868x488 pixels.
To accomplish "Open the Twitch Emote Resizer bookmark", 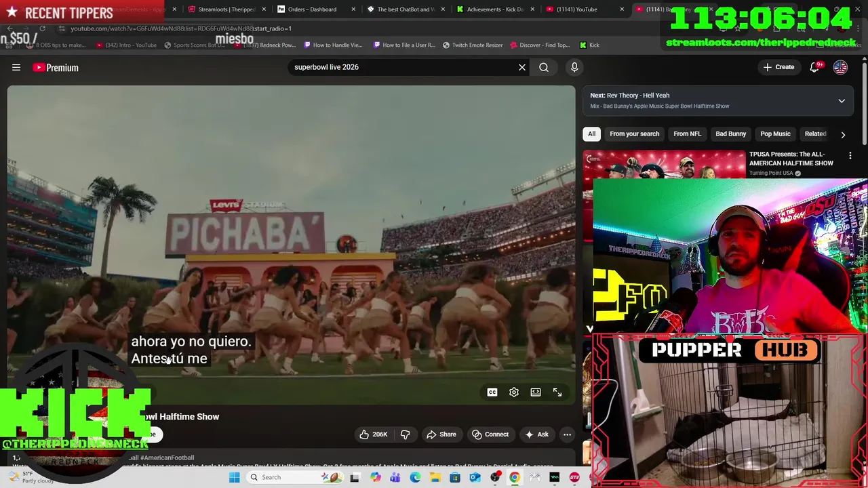I will click(473, 45).
